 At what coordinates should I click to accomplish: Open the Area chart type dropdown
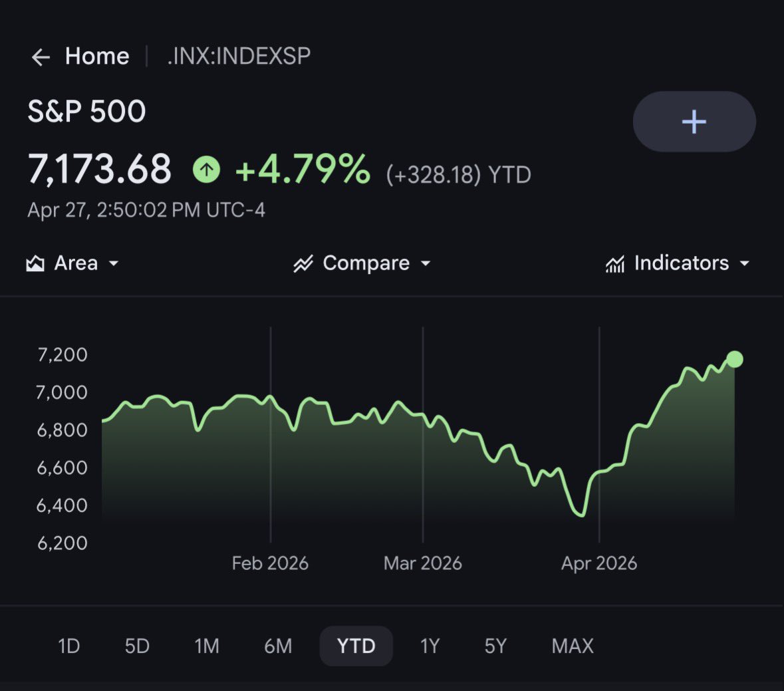pyautogui.click(x=73, y=263)
